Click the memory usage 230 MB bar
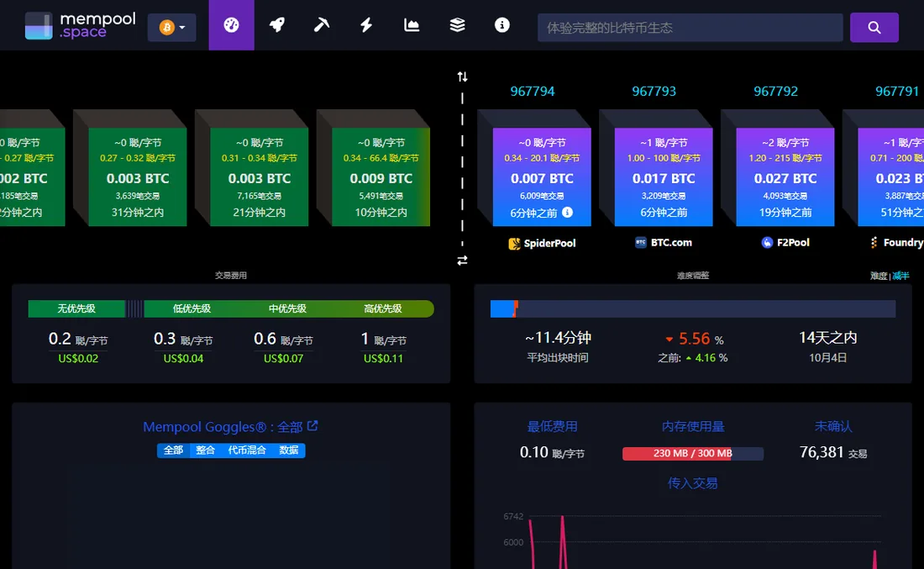This screenshot has width=924, height=569. (693, 453)
